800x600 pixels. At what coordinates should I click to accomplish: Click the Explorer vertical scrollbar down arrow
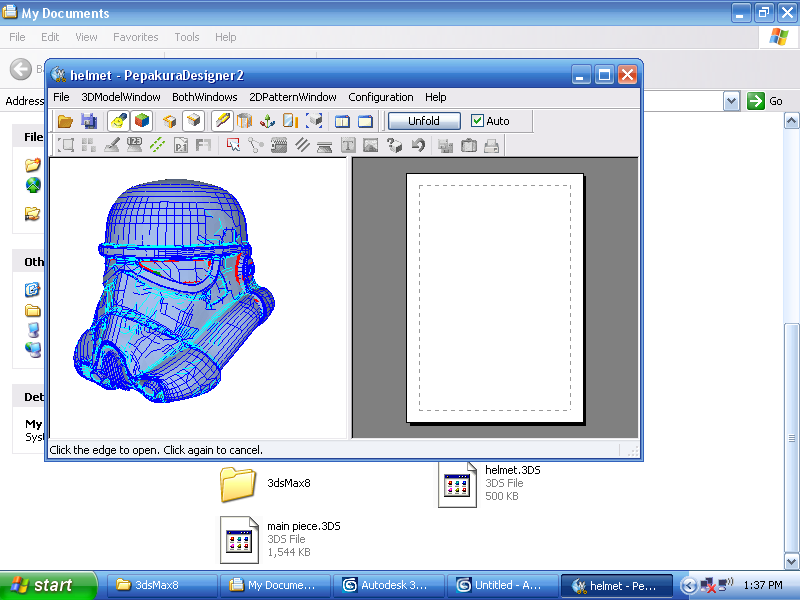pos(791,562)
